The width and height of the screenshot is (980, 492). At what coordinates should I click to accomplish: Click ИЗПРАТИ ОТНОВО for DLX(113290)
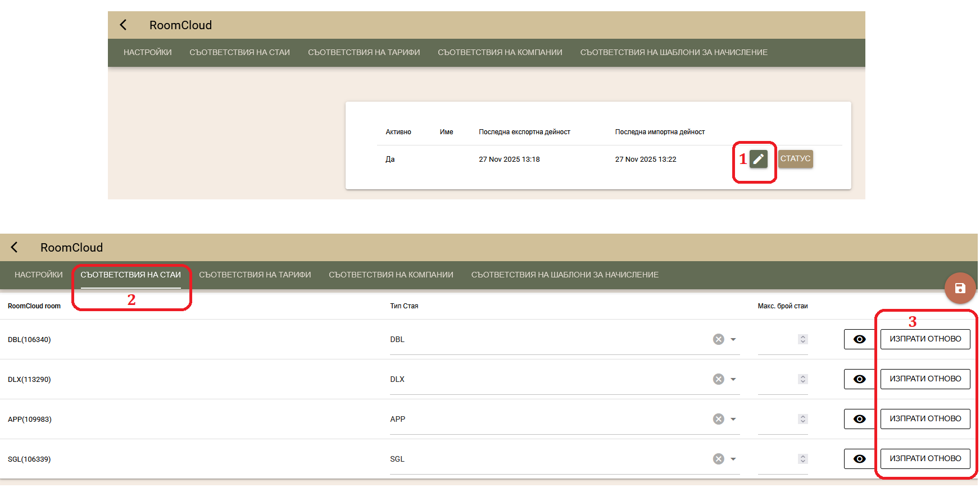pyautogui.click(x=925, y=379)
